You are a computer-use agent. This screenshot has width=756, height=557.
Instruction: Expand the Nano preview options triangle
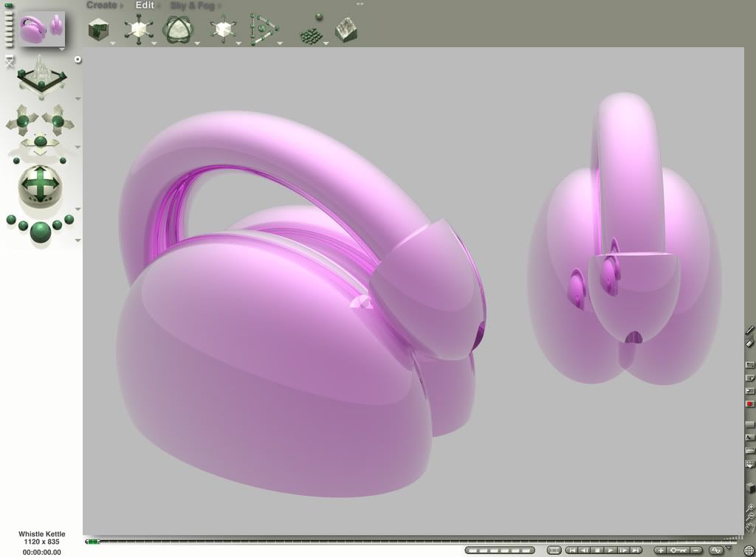62,49
